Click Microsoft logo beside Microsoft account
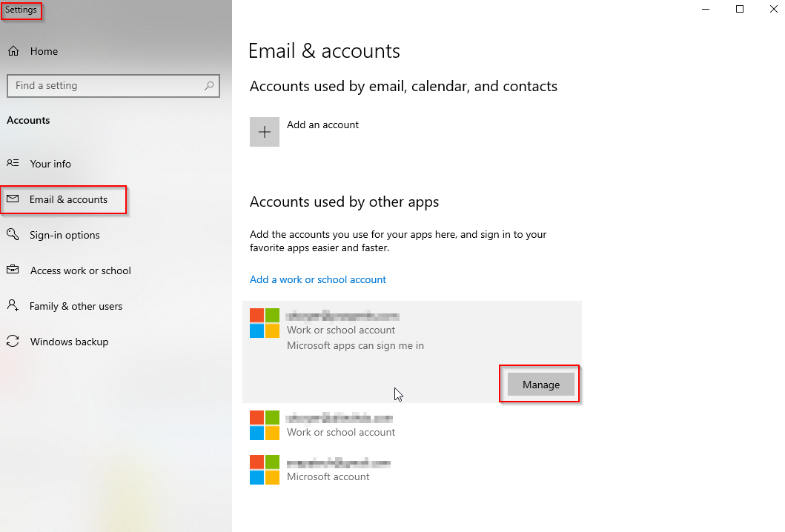Screen dimensions: 785x532 coord(265,470)
